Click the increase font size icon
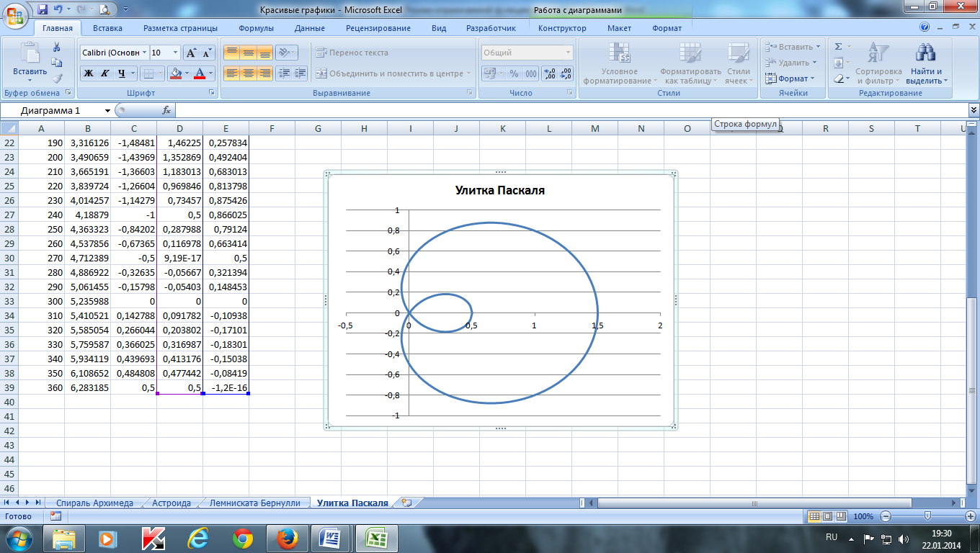Image resolution: width=980 pixels, height=553 pixels. pyautogui.click(x=191, y=53)
